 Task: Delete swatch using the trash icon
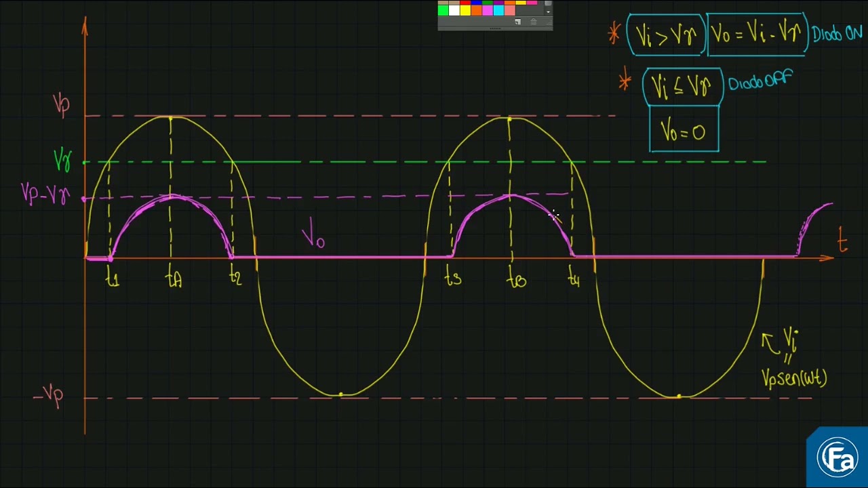533,22
